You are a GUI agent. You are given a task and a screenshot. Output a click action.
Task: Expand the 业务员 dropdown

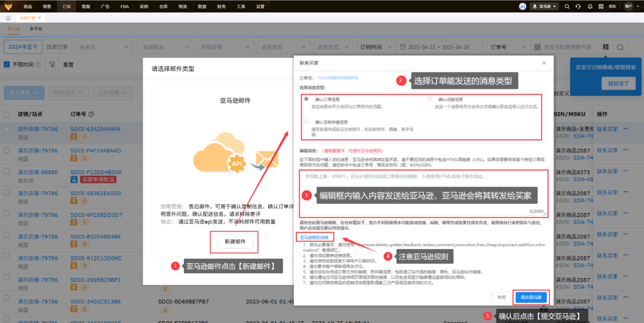[x=104, y=47]
